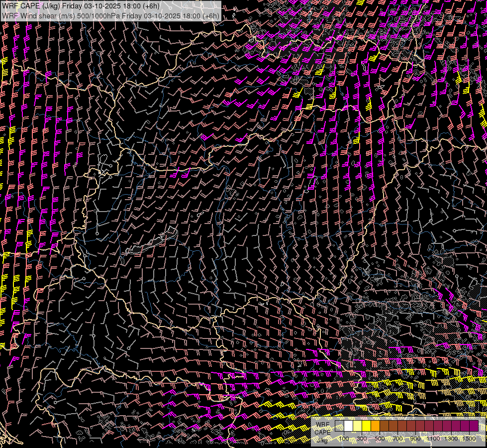
Task: Click the 300 label on the legend
Action: pyautogui.click(x=362, y=439)
